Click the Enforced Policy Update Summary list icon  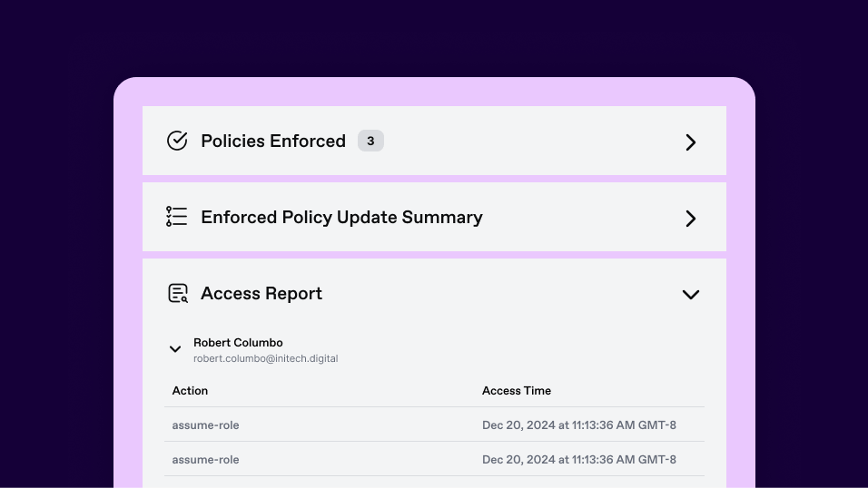coord(177,217)
